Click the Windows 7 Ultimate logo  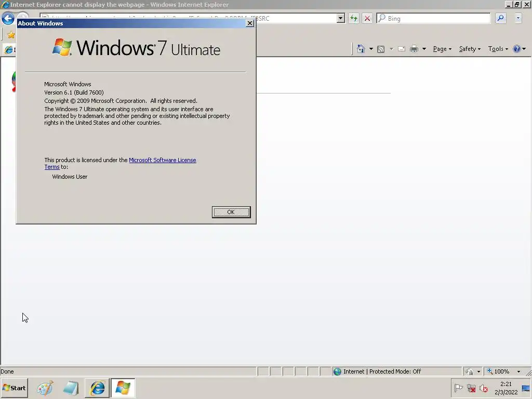(137, 48)
